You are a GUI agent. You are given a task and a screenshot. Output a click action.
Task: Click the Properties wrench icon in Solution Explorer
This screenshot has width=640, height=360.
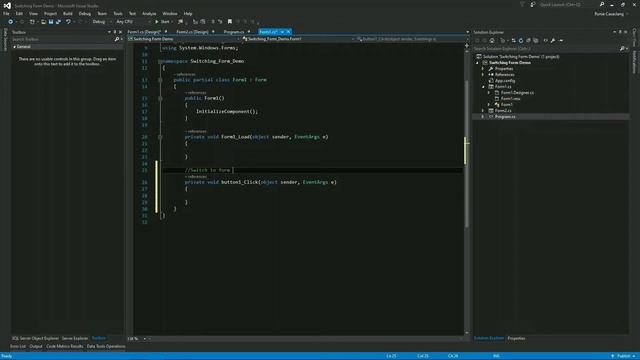[553, 40]
